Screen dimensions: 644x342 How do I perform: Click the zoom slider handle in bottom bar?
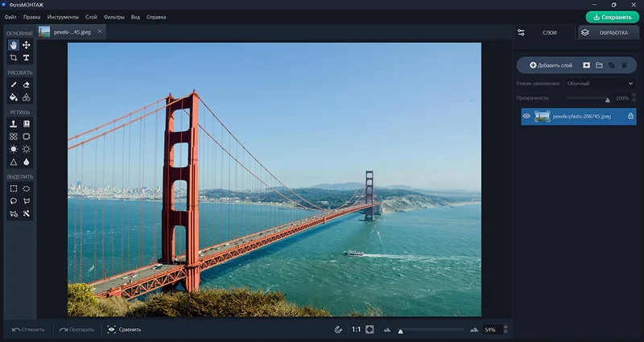point(400,332)
